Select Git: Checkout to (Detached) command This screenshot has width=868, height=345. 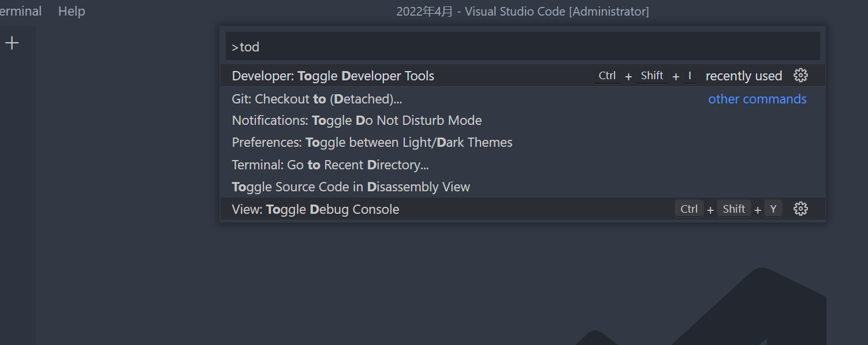pos(316,99)
